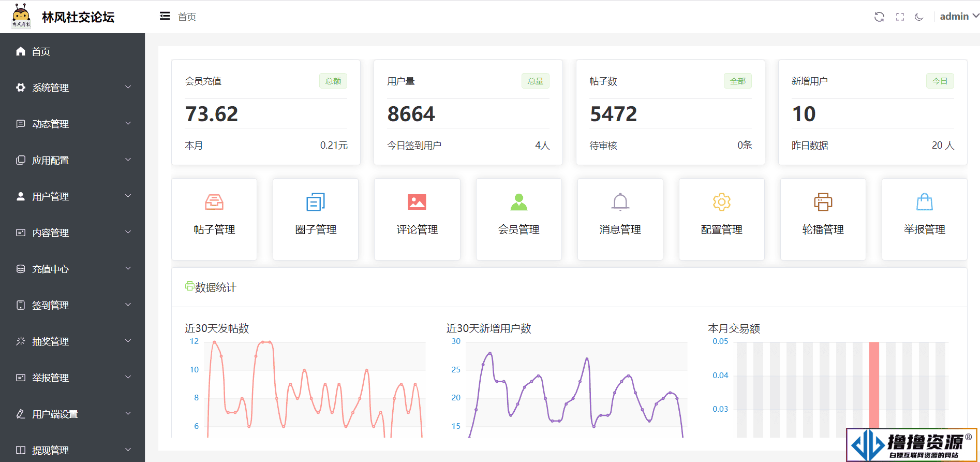
Task: Click the copy icon beside 应用配置
Action: [x=21, y=160]
